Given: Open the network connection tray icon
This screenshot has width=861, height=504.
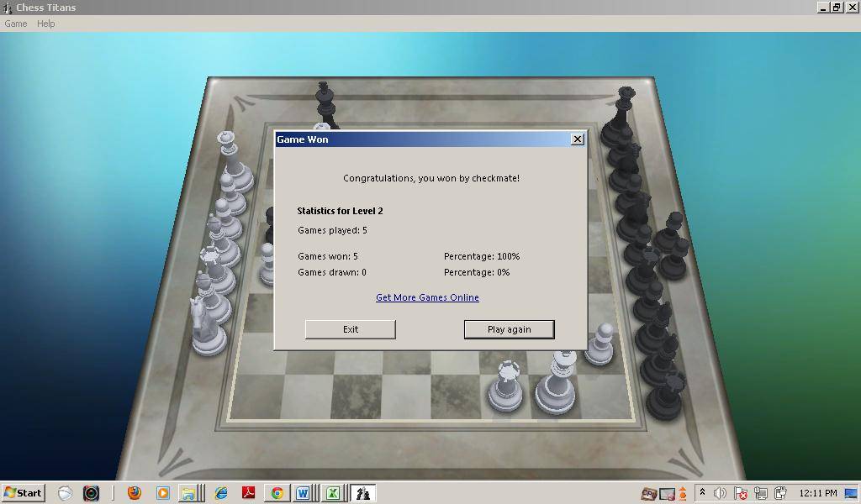Looking at the screenshot, I should (760, 493).
